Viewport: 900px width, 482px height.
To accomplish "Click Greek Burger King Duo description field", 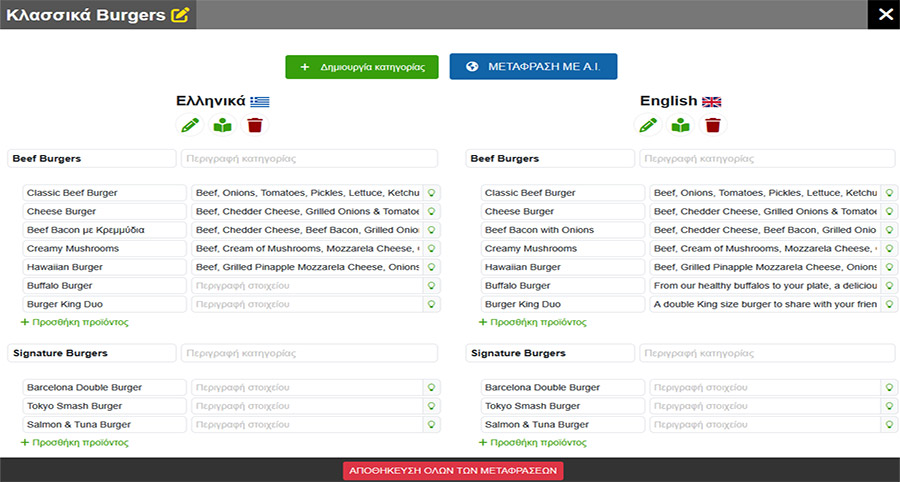I will pyautogui.click(x=307, y=304).
